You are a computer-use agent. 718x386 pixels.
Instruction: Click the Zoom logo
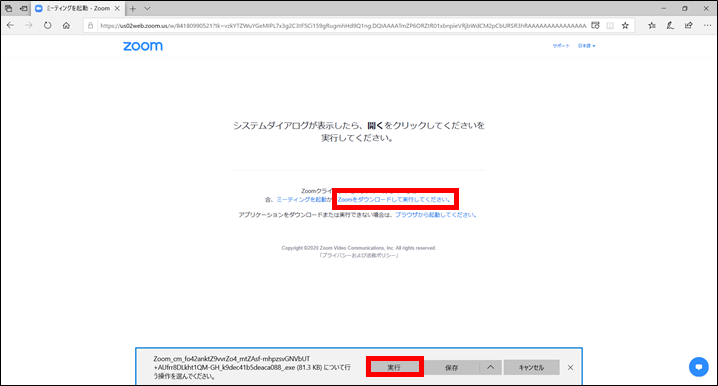point(143,46)
